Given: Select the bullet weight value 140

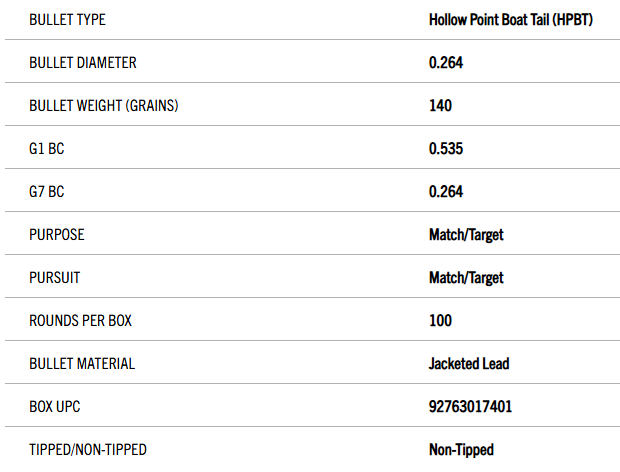Looking at the screenshot, I should tap(440, 105).
